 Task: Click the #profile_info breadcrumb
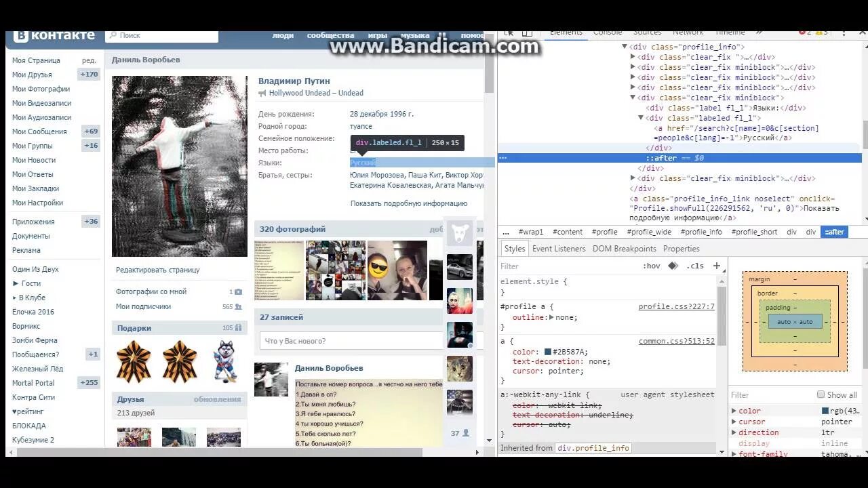coord(701,232)
